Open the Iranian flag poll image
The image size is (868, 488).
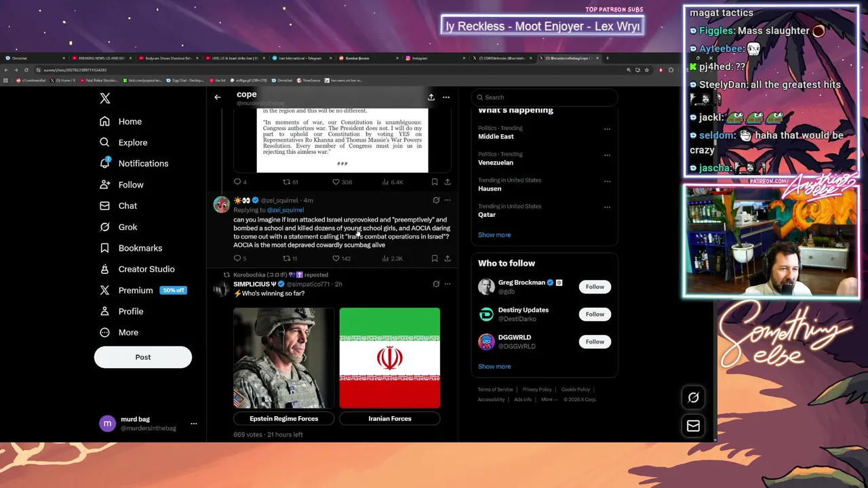pos(390,358)
